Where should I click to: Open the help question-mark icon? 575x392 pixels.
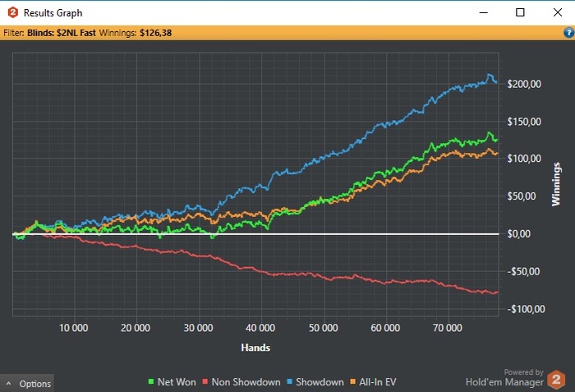568,33
